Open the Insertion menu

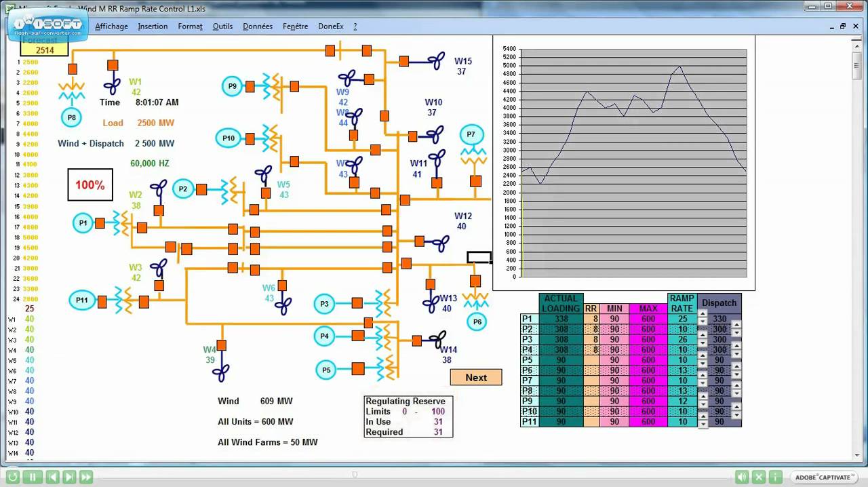coord(153,26)
